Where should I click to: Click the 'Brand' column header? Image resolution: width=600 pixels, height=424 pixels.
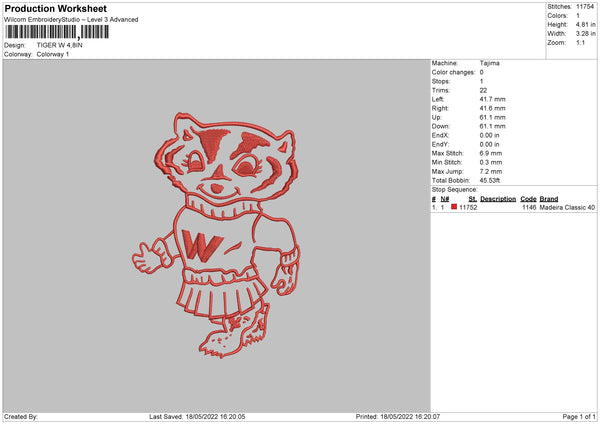pyautogui.click(x=549, y=199)
